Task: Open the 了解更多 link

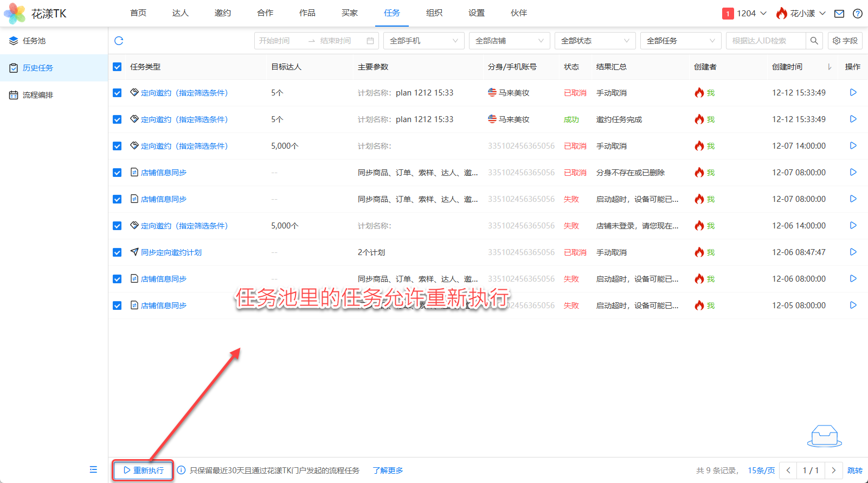Action: coord(388,471)
